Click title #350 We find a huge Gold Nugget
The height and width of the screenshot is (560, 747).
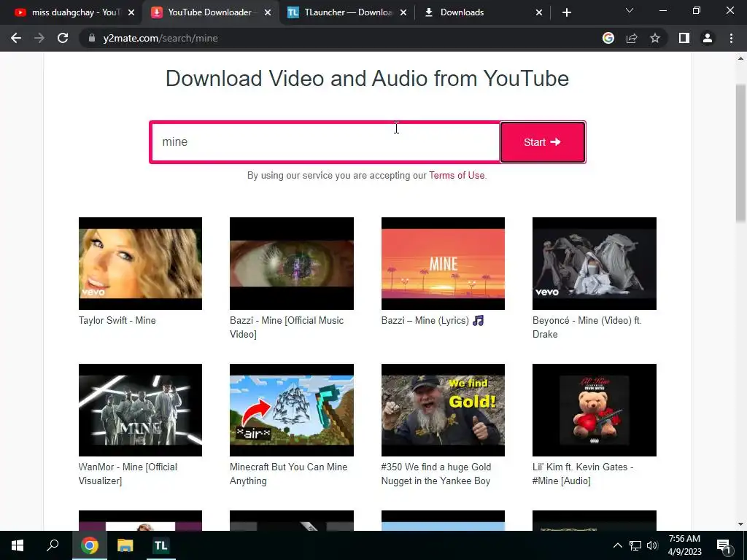click(x=436, y=474)
